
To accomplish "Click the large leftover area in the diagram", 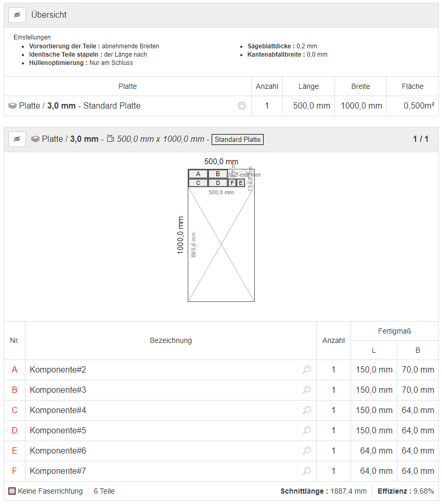I will (221, 244).
